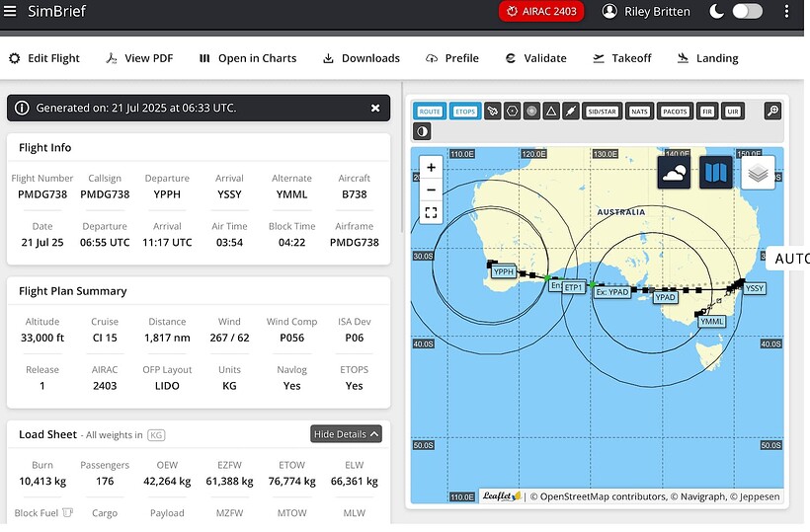Open the Takeoff calculator
Viewport: 810px width, 532px height.
pos(622,58)
